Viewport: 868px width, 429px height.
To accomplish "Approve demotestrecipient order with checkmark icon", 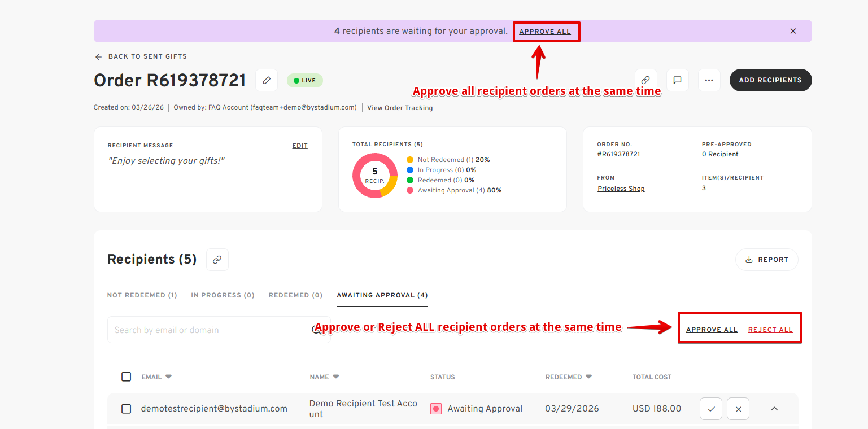I will [x=711, y=409].
